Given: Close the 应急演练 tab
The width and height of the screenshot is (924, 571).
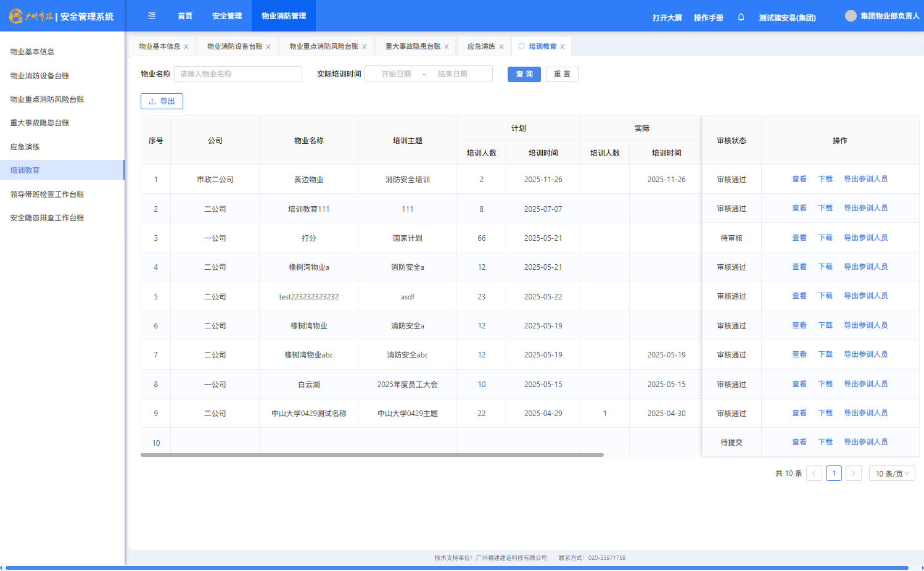Looking at the screenshot, I should 501,47.
